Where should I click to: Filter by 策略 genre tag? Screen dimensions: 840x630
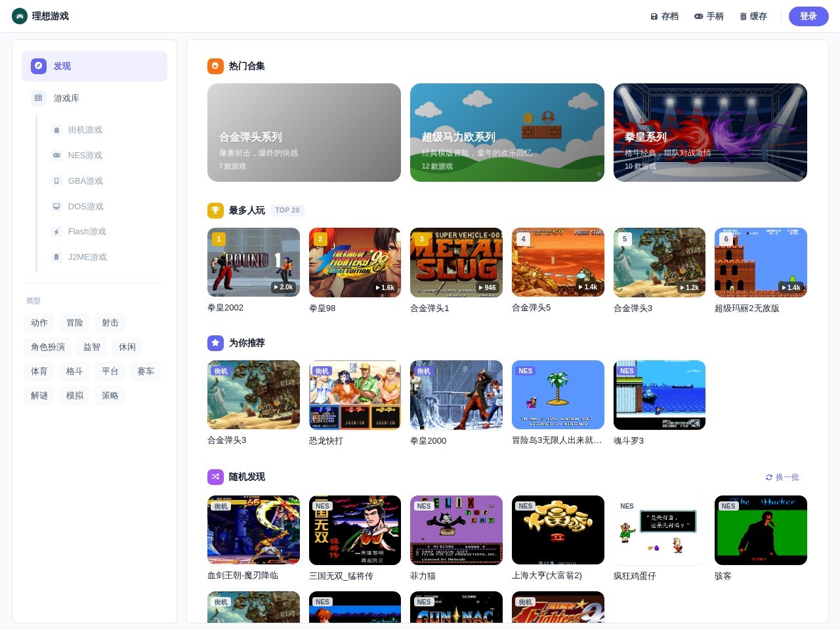click(110, 396)
